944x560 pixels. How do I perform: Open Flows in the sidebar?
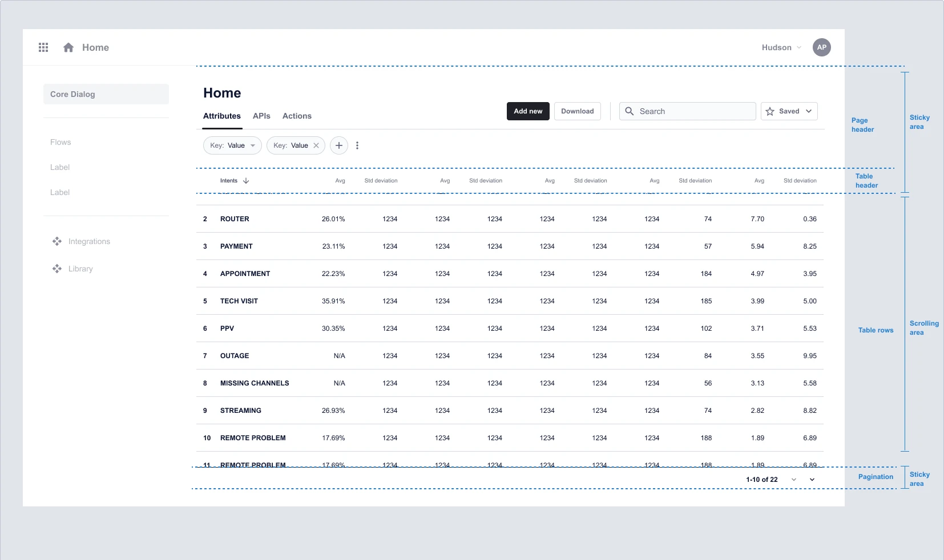click(x=60, y=142)
